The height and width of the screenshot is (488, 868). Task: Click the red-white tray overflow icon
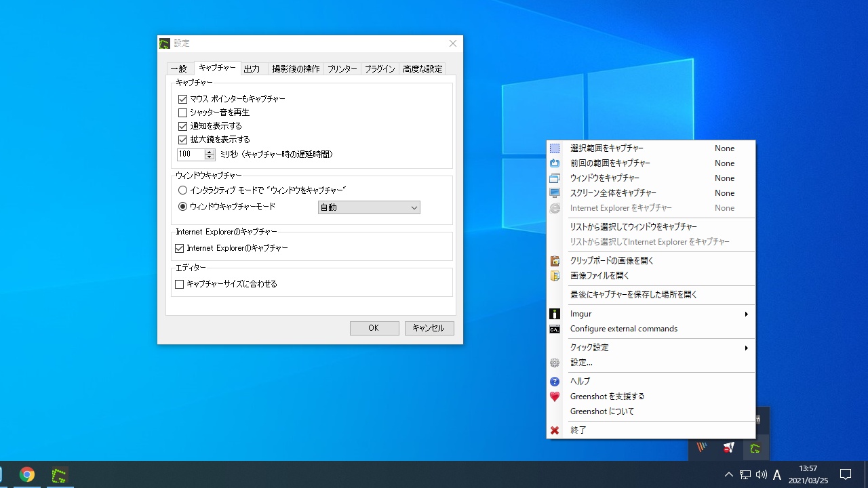click(x=729, y=448)
